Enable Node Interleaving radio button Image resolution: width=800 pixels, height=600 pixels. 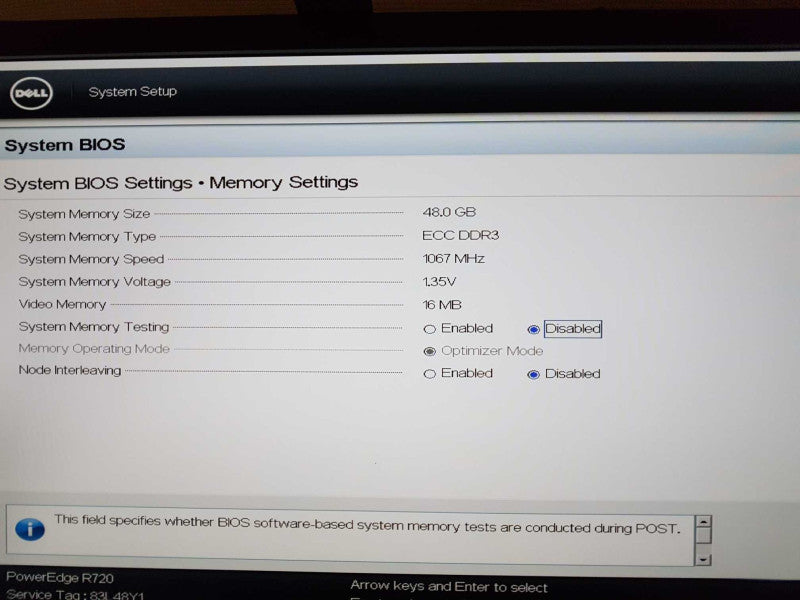coord(430,374)
